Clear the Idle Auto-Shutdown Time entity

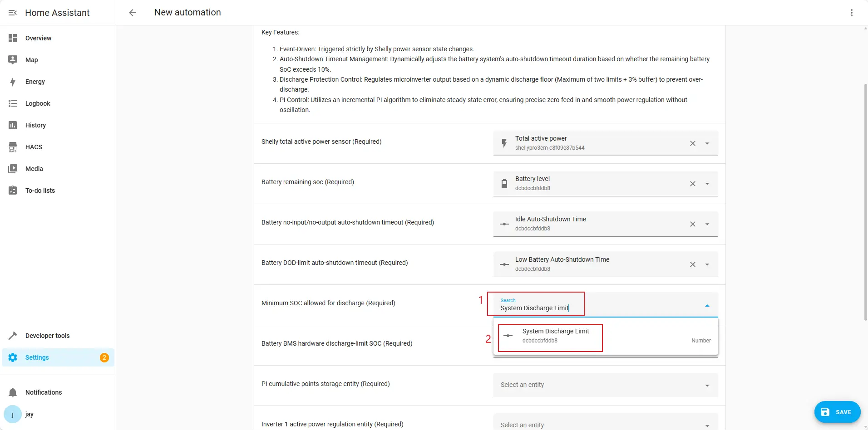click(x=692, y=224)
